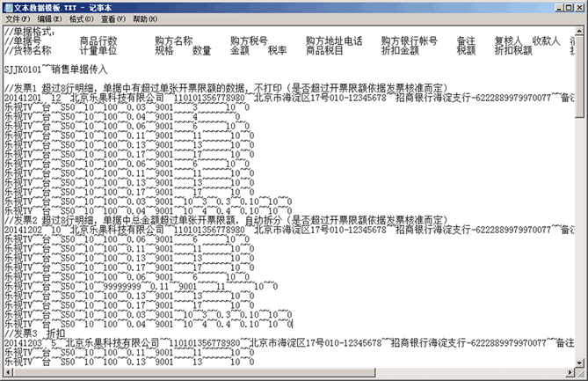Click the vertical scrollbar down arrow
Screen dimensions: 588x381
581,362
